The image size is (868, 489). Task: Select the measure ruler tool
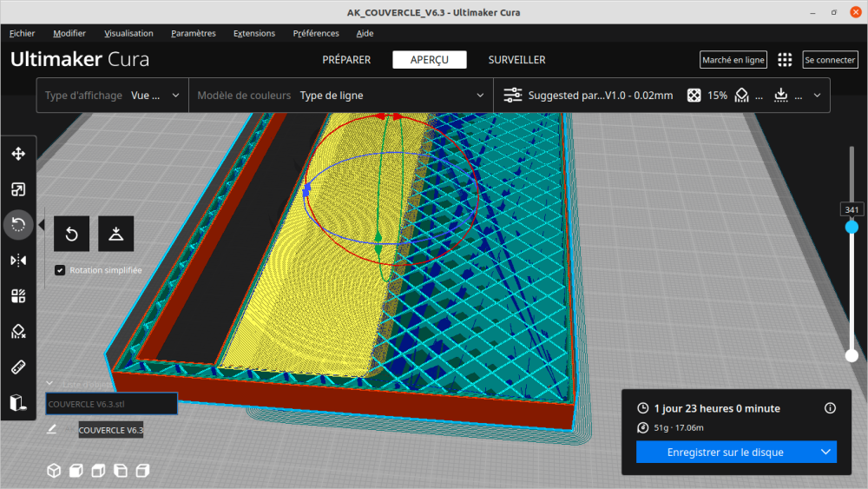[x=18, y=367]
